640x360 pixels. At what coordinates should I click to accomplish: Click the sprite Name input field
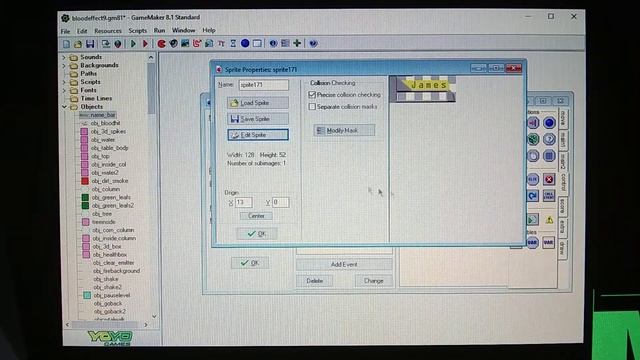click(263, 85)
